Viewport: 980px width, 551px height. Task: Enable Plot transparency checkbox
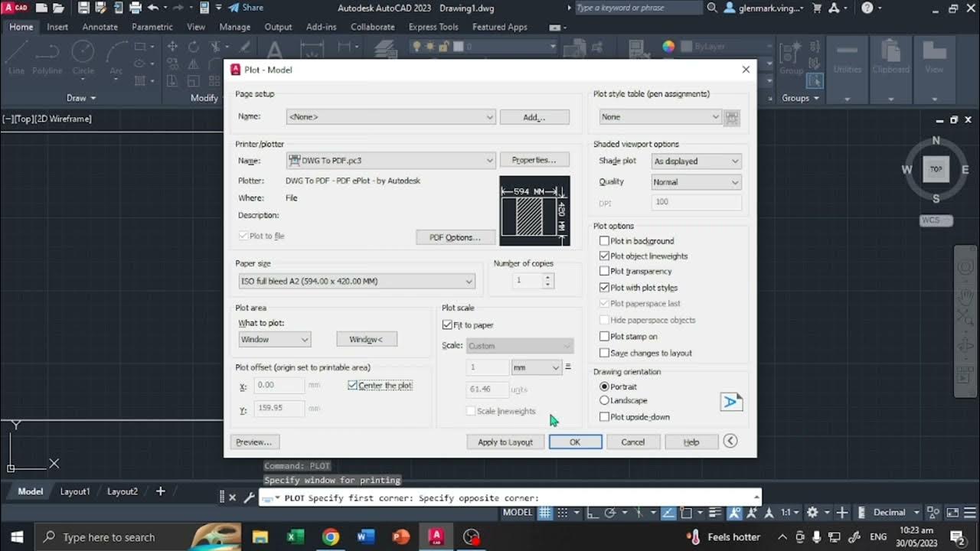[604, 271]
